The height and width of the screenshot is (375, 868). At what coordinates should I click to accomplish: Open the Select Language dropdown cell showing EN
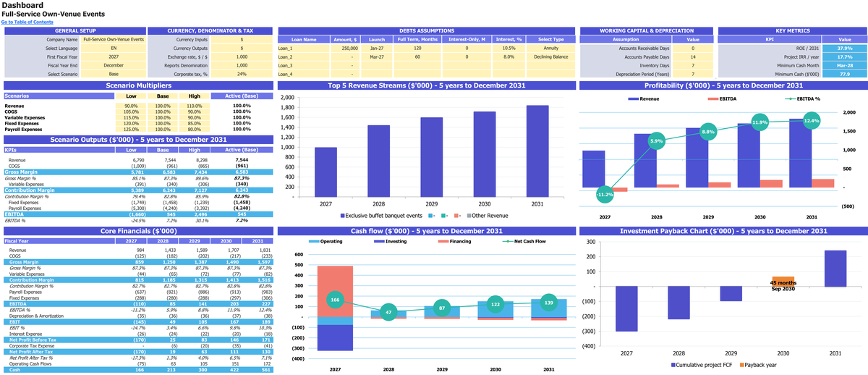[x=114, y=48]
